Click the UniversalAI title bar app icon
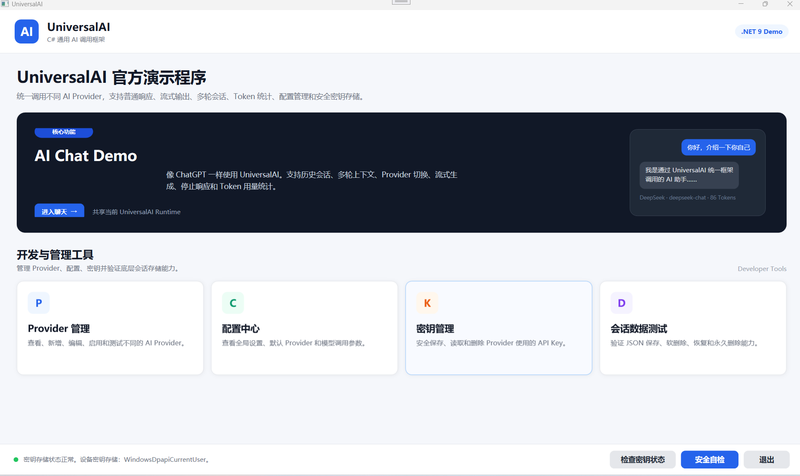 (x=5, y=4)
